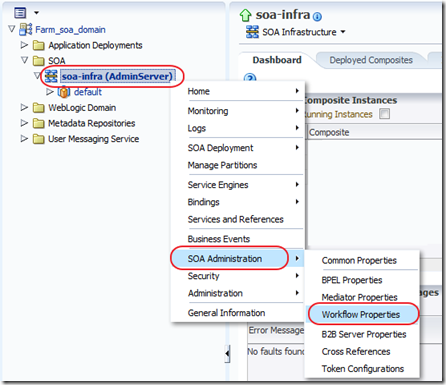446x385 pixels.
Task: Click the default partition icon
Action: tap(64, 92)
